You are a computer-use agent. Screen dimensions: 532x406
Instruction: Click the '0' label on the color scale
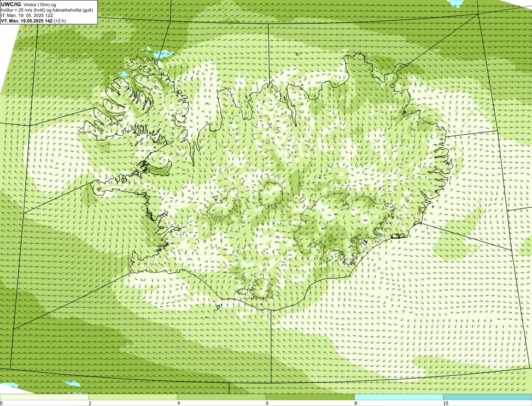1,403
